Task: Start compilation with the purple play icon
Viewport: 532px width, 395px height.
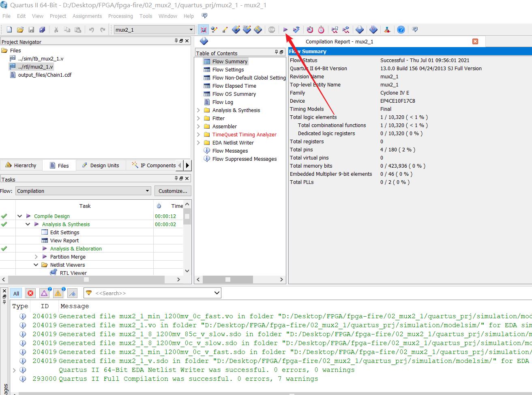Action: click(x=285, y=30)
